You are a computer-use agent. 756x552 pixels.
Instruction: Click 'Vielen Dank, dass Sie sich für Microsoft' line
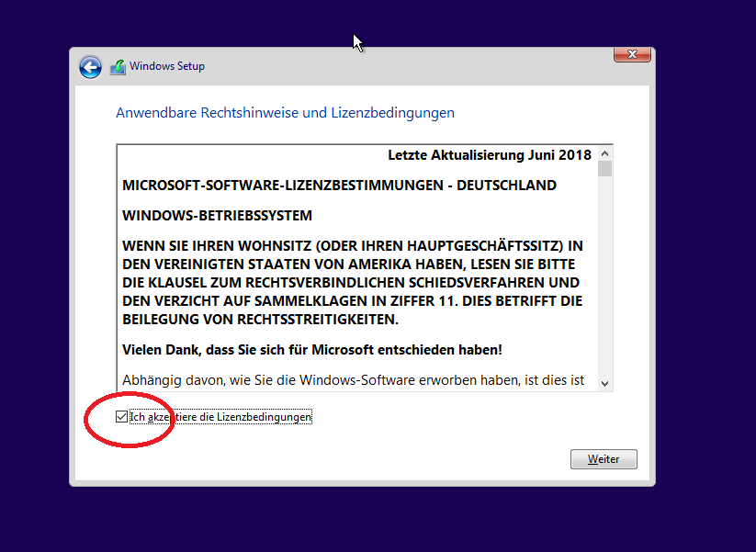coord(312,350)
